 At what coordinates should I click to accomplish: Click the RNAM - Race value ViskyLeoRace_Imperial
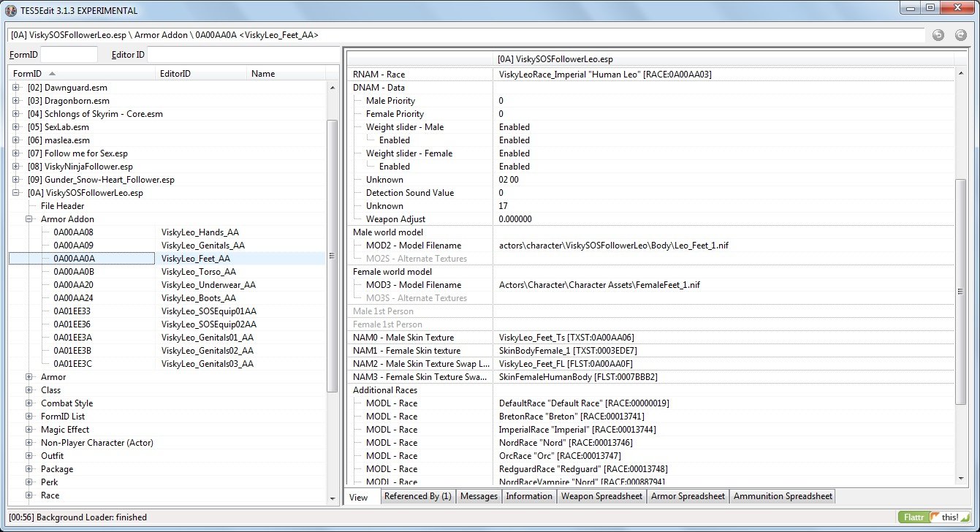click(605, 75)
